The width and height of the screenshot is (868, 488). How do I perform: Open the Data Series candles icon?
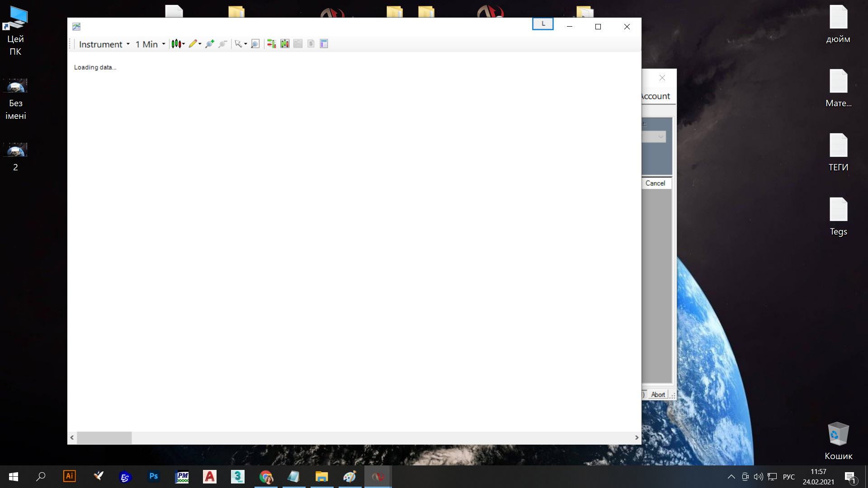click(285, 44)
